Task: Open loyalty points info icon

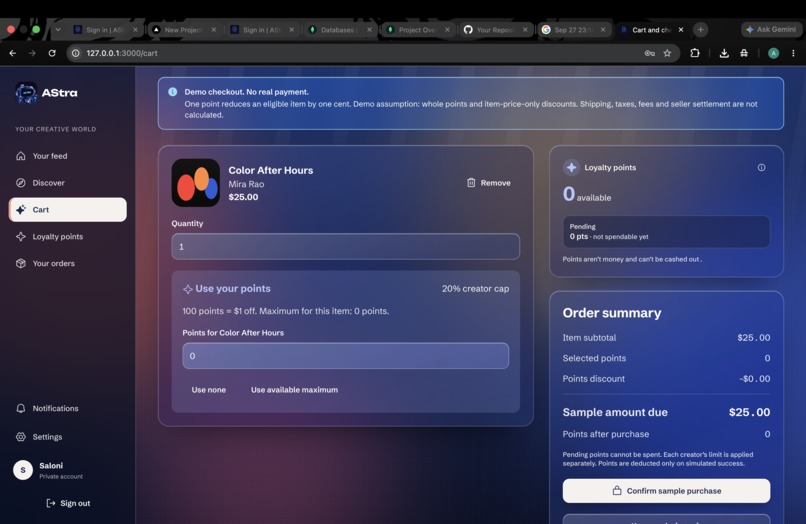Action: tap(761, 168)
